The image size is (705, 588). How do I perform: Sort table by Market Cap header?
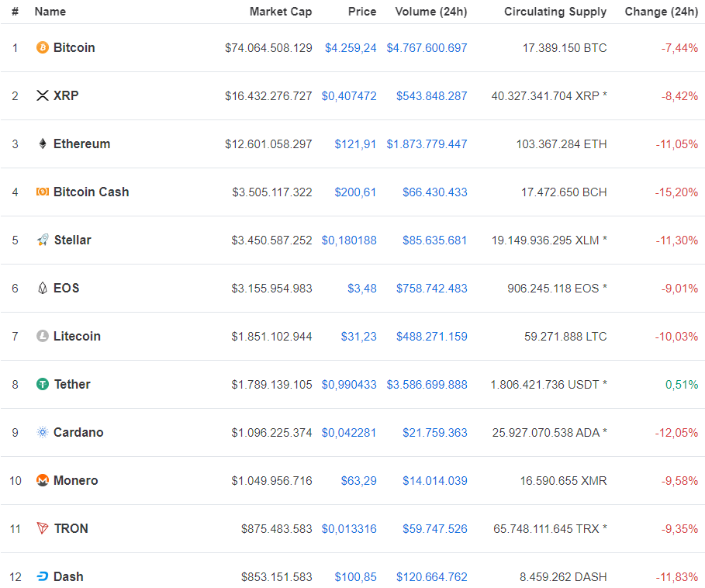click(281, 12)
